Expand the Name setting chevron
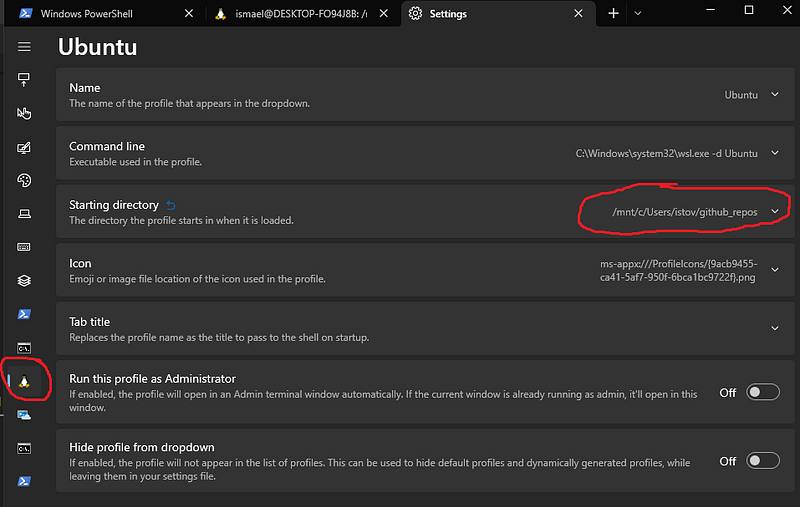The width and height of the screenshot is (800, 507). pyautogui.click(x=775, y=94)
